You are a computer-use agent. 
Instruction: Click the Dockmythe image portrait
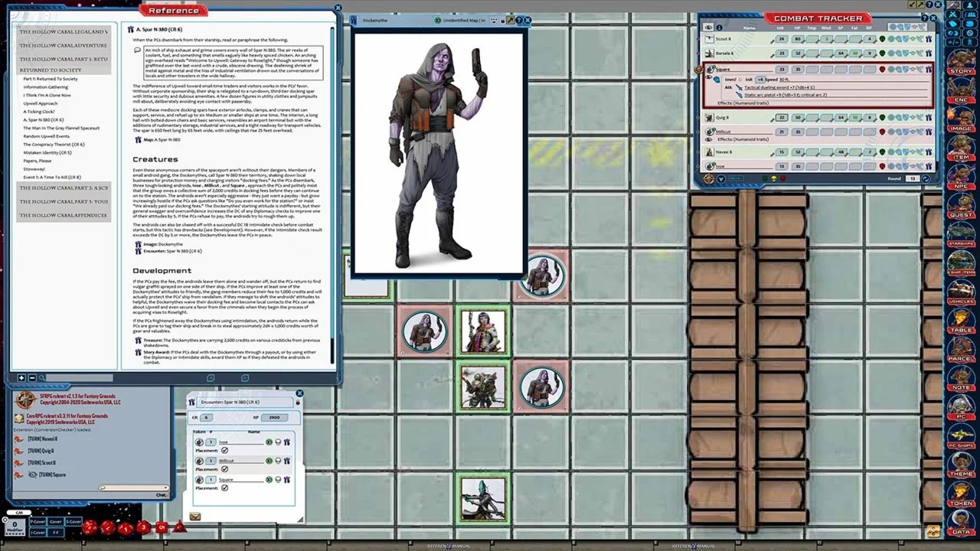tap(438, 152)
